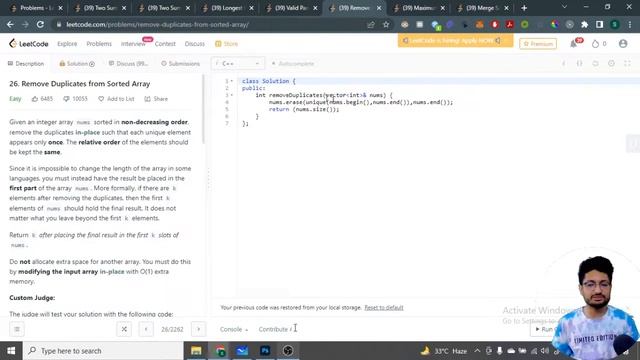
Task: Switch to the Problems browser tab
Action: 36,8
